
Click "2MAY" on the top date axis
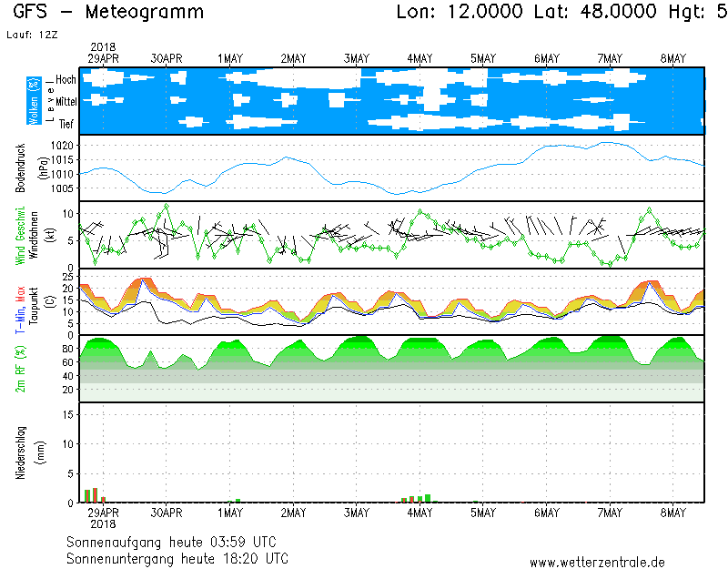(293, 59)
